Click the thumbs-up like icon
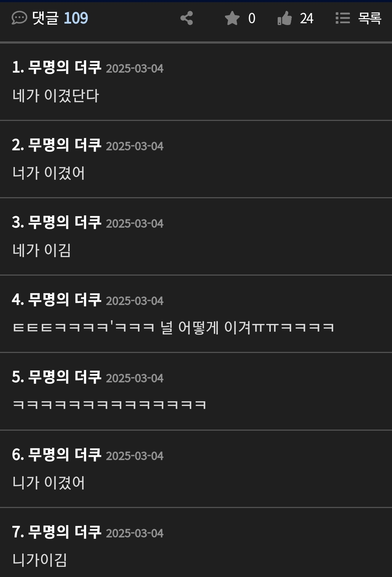Screen dimensions: 392x577 [x=285, y=18]
